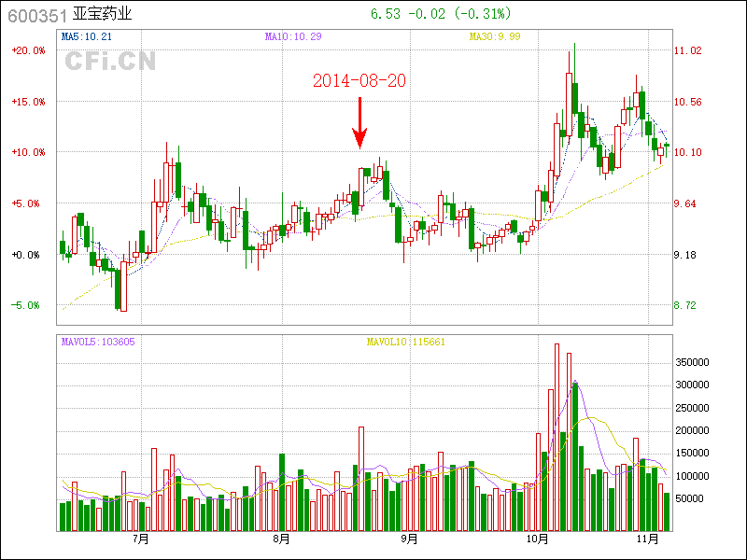This screenshot has width=747, height=560.
Task: Click the price change text 6.53 -0.02 (-0.31%)
Action: (x=441, y=14)
